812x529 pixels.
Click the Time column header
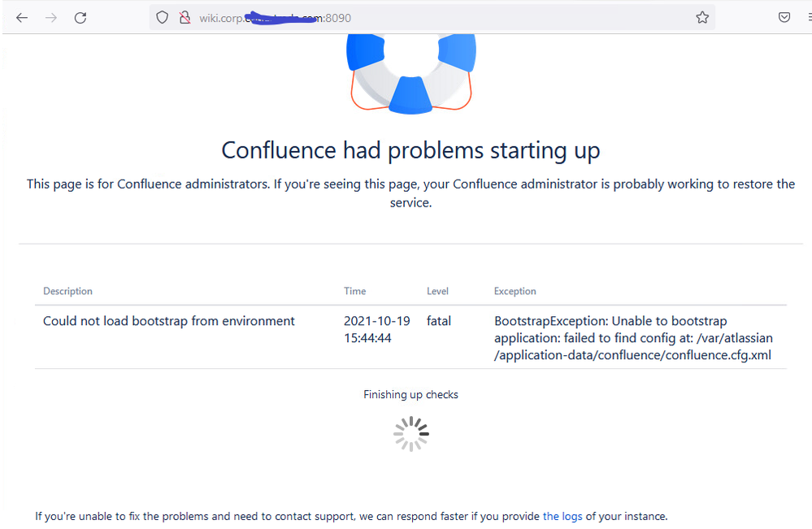coord(354,291)
